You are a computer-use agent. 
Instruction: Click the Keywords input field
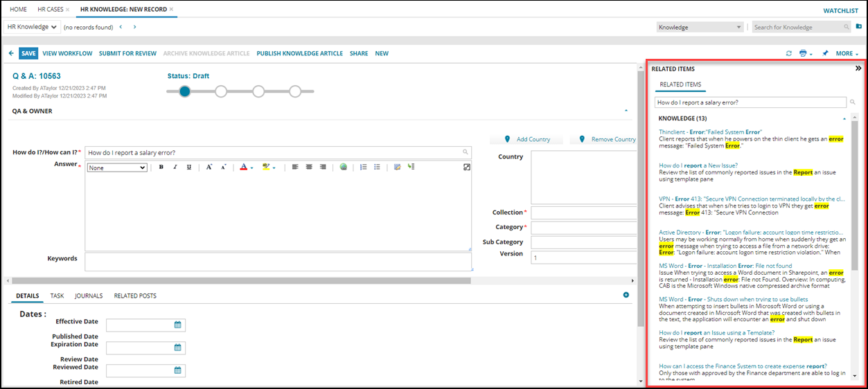pos(278,262)
